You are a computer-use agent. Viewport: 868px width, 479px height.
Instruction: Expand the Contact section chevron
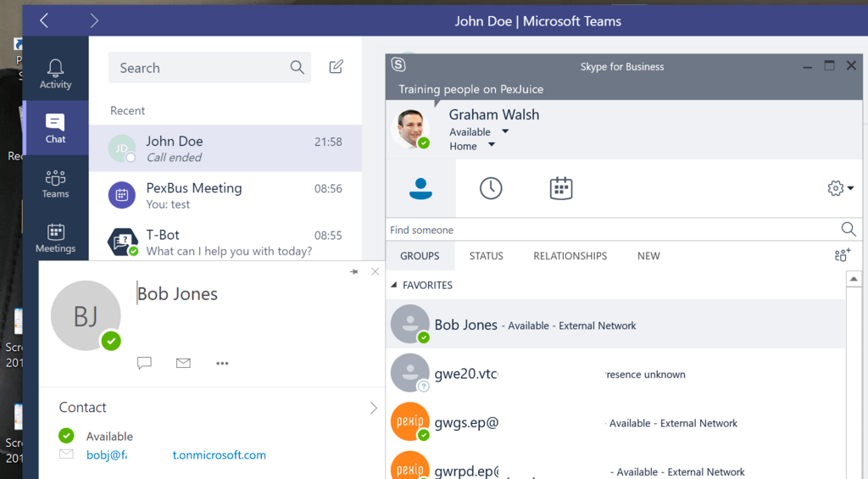(374, 408)
